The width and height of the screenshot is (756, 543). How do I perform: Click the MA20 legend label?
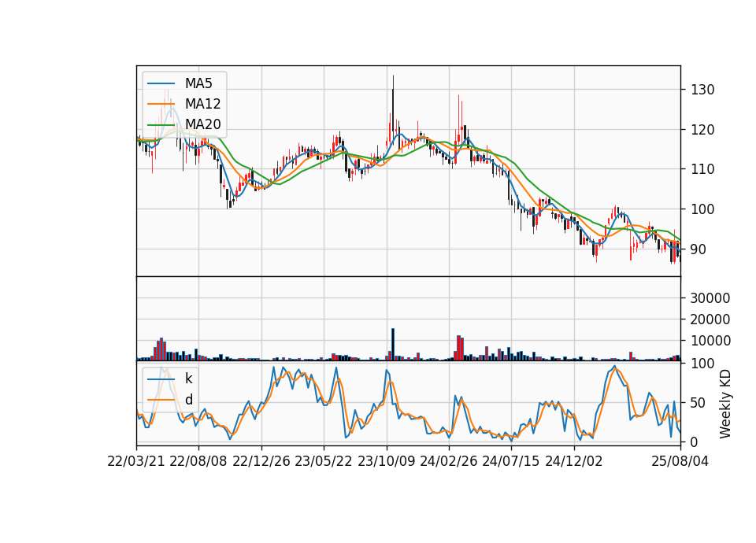[202, 124]
